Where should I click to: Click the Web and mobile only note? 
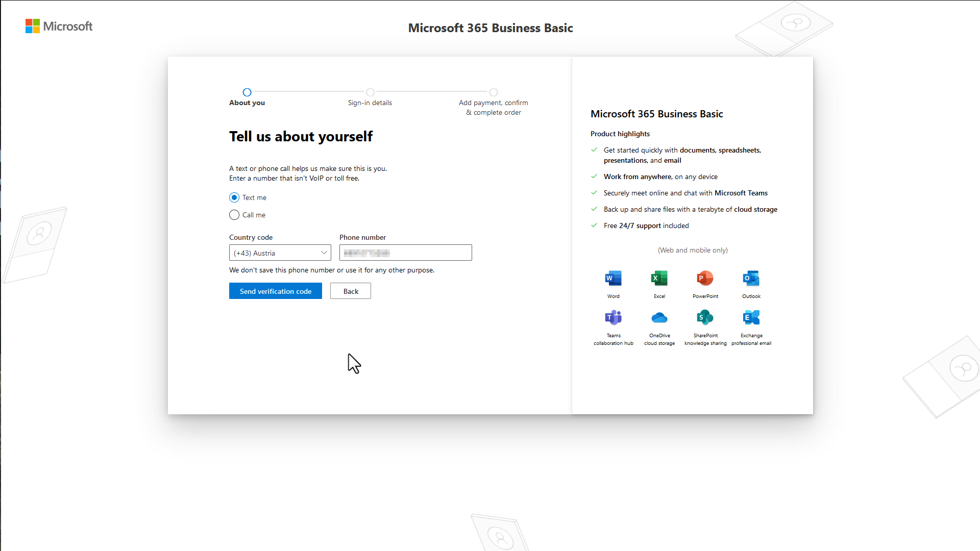click(693, 250)
